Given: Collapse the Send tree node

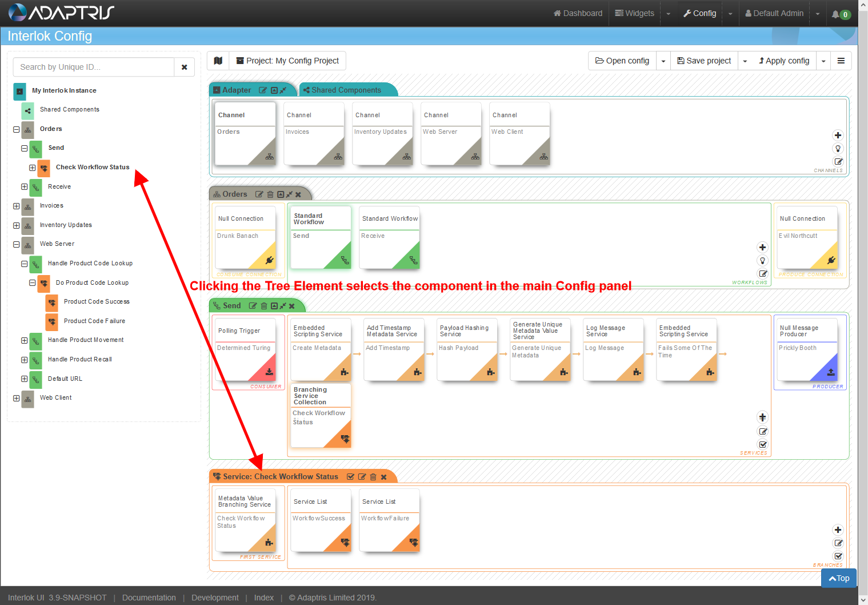Looking at the screenshot, I should click(x=25, y=148).
